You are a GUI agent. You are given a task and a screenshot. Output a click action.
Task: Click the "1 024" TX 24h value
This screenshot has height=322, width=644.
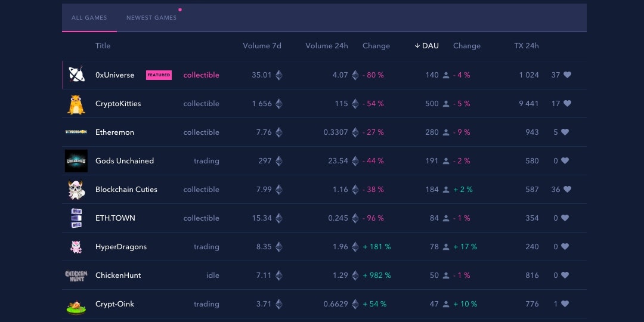point(528,75)
